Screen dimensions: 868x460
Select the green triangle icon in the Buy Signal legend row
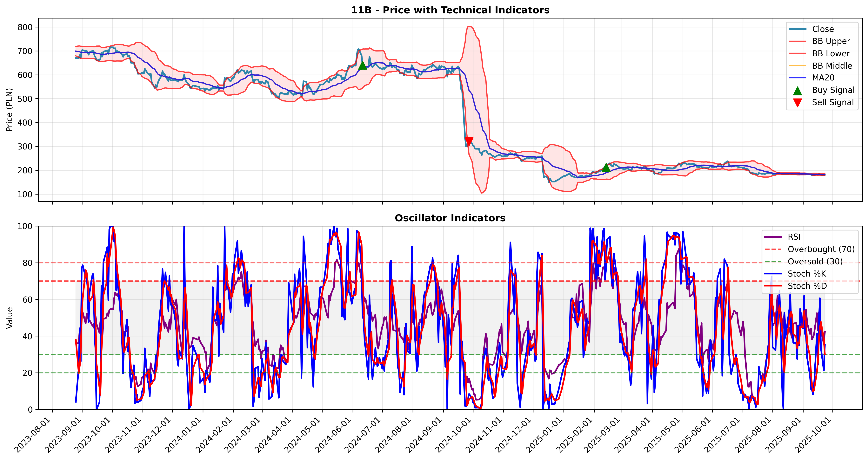point(797,90)
